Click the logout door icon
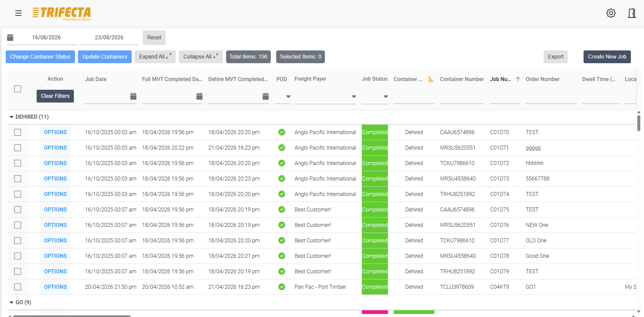This screenshot has height=317, width=644. coord(632,13)
